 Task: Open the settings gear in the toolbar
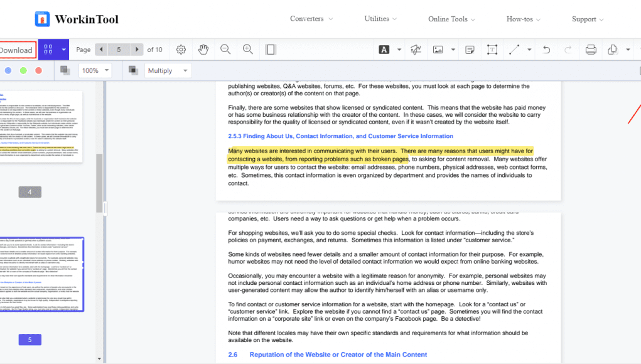(181, 50)
